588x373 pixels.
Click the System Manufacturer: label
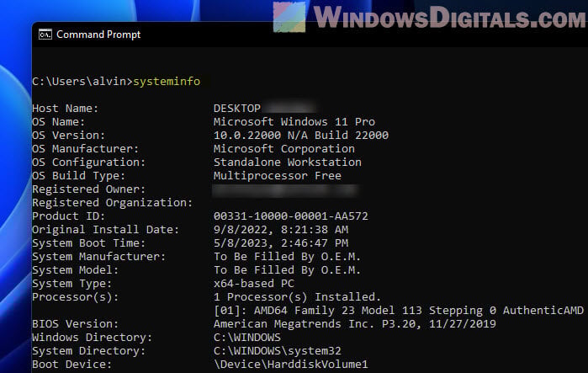coord(99,257)
